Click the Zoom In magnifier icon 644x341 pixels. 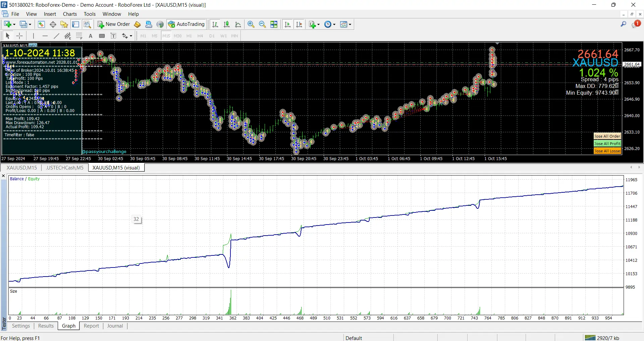(251, 24)
